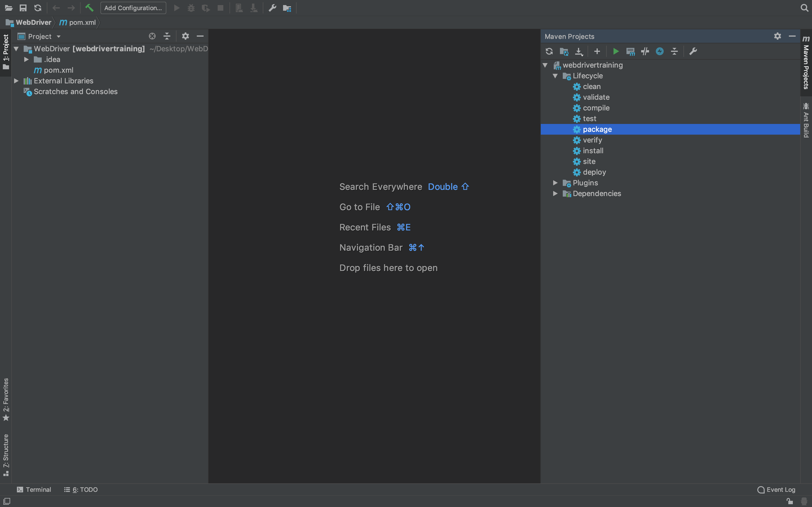Viewport: 812px width, 507px height.
Task: Select the install lifecycle goal
Action: (x=593, y=151)
